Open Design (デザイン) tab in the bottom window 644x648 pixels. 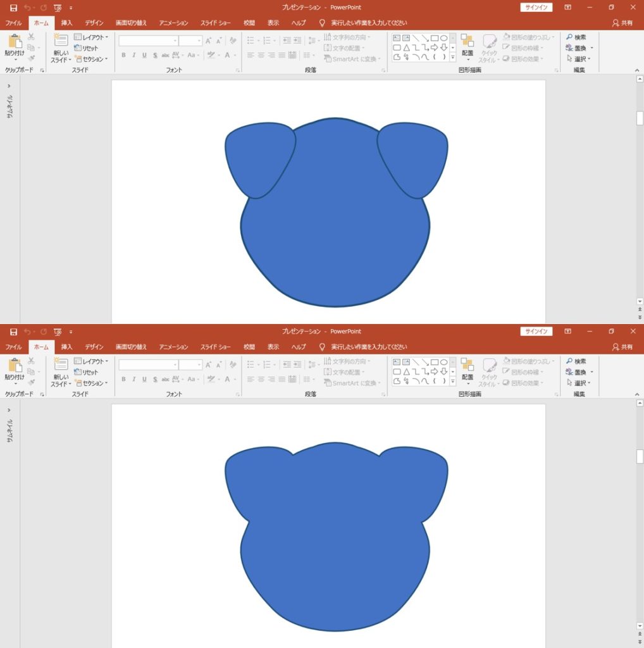pyautogui.click(x=94, y=347)
